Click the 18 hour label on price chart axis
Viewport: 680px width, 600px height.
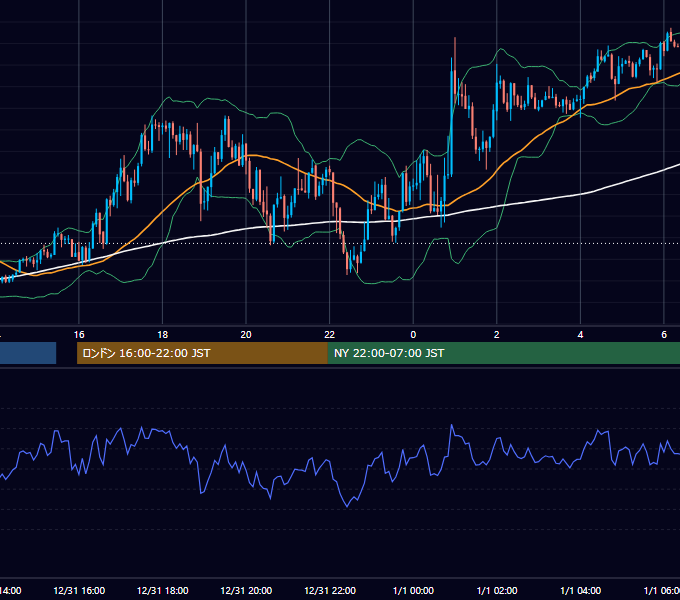163,335
